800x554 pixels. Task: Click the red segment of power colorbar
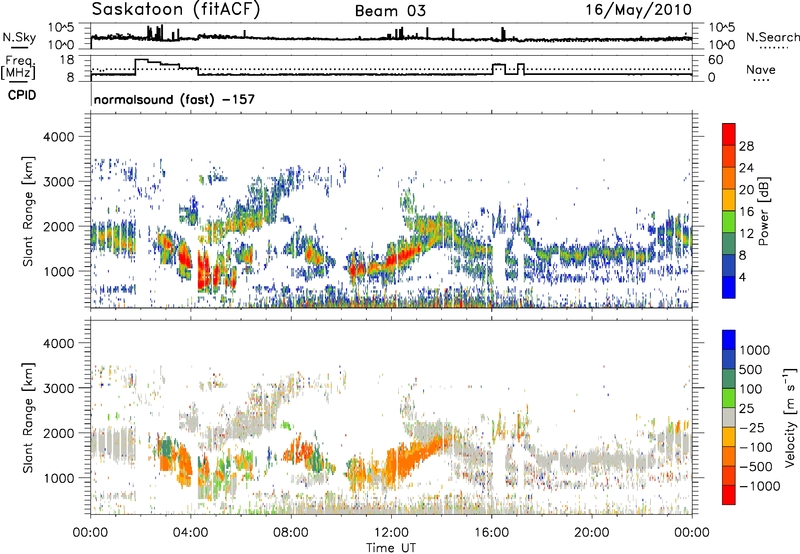729,134
